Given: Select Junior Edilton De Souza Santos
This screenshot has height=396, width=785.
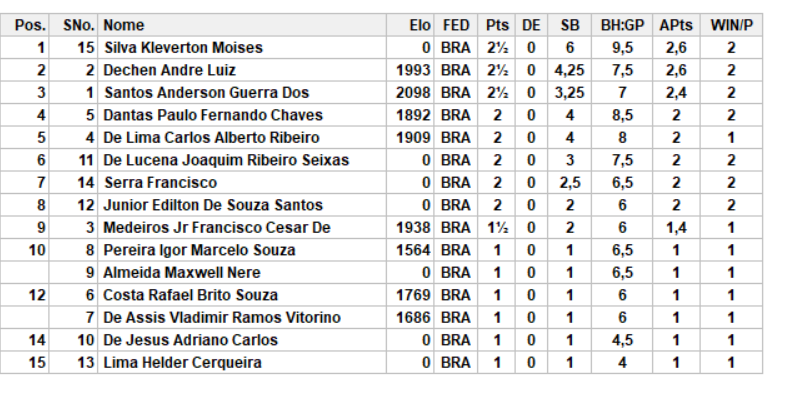Looking at the screenshot, I should (213, 205).
